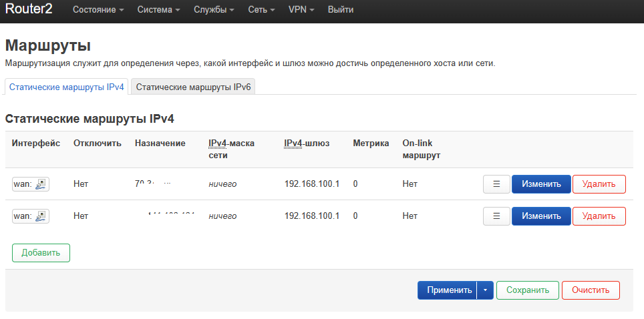
Task: Click the arrow next to Применить
Action: tap(485, 290)
